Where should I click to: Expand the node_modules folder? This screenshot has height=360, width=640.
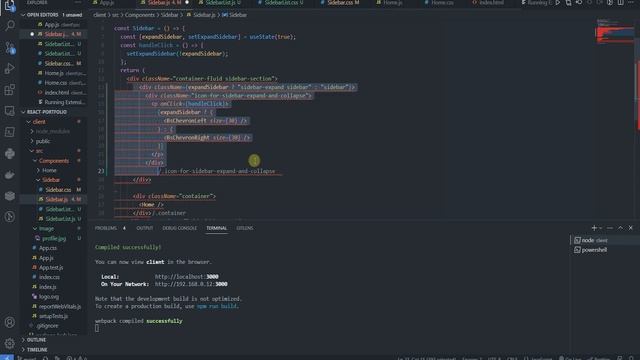click(x=52, y=131)
